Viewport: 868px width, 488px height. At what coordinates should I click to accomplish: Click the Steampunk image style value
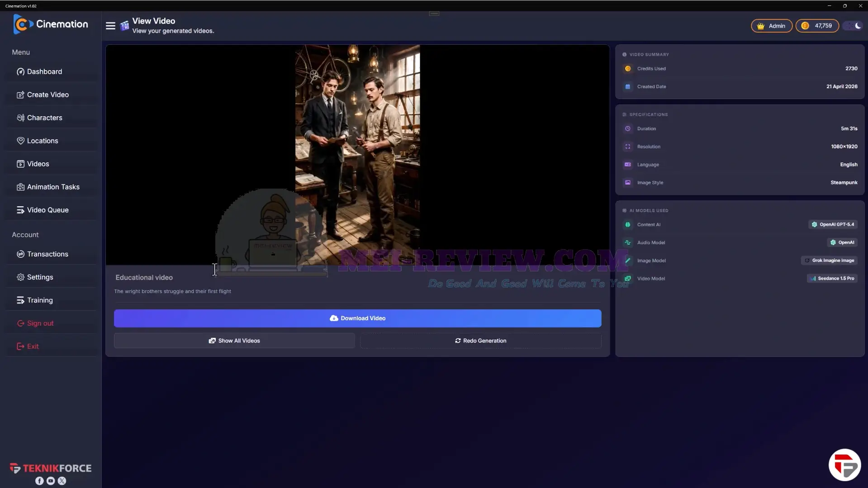(844, 183)
